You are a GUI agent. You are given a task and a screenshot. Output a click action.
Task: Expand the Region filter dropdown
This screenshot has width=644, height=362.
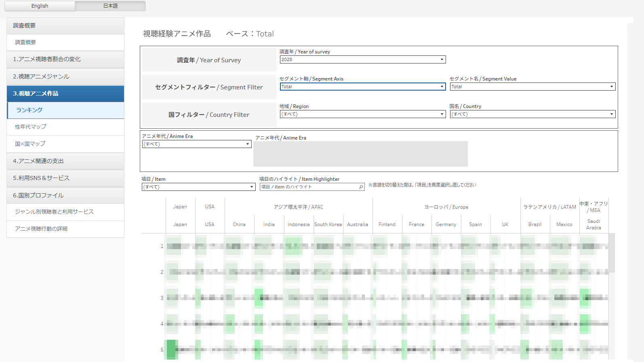pyautogui.click(x=363, y=114)
